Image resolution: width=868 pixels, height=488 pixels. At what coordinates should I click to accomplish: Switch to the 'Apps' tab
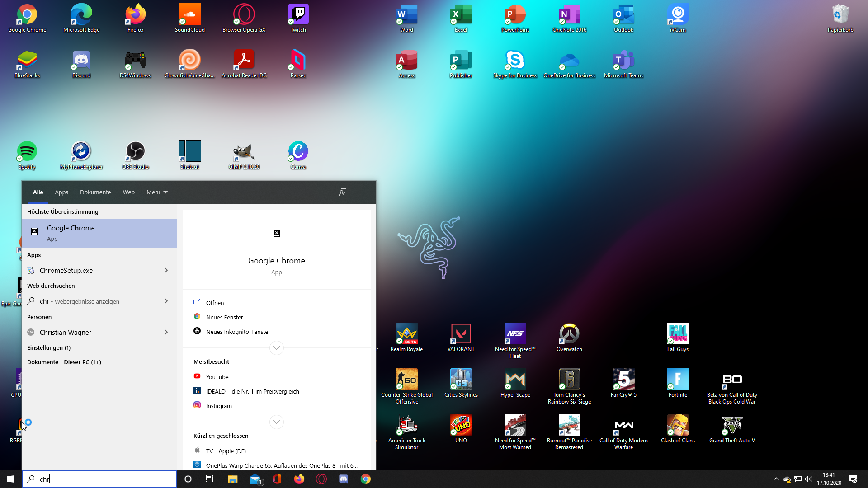[x=61, y=192]
